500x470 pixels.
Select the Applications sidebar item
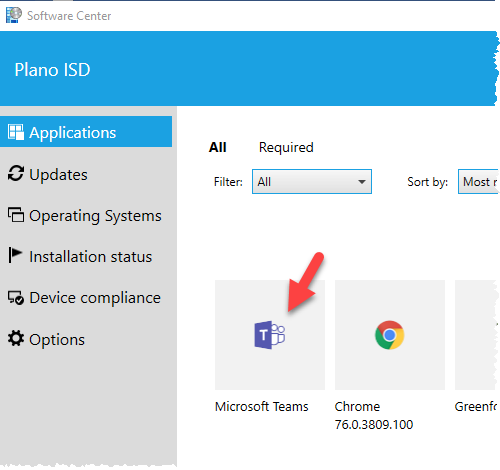[86, 132]
